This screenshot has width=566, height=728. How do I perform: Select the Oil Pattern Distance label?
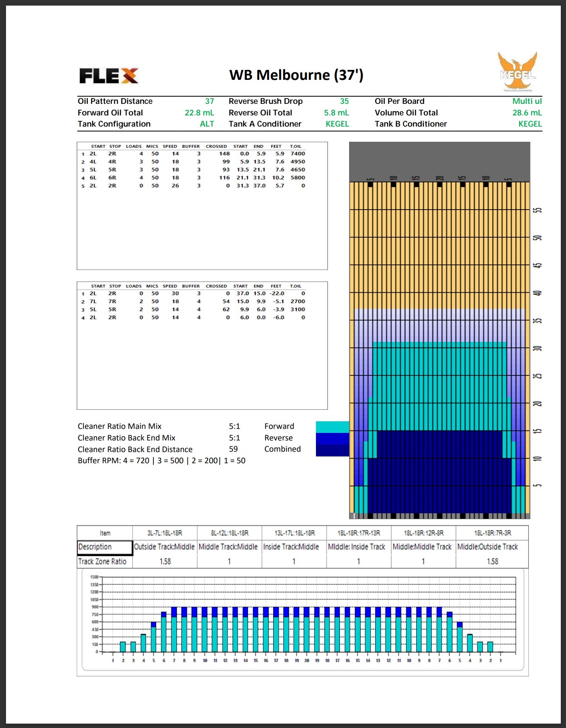point(115,101)
